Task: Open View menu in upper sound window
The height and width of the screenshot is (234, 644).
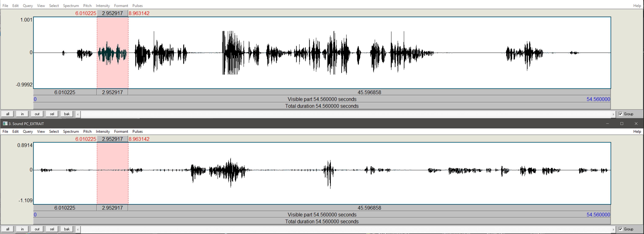Action: [x=41, y=5]
